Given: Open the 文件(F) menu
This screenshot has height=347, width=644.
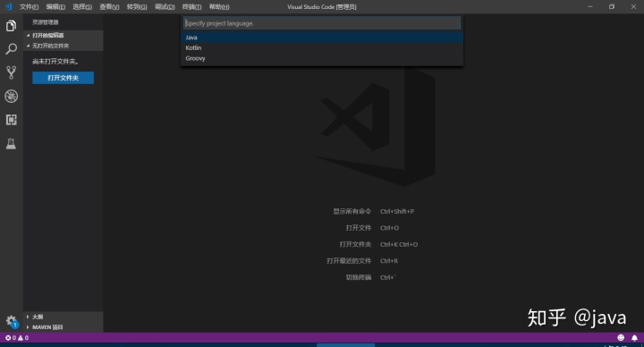Looking at the screenshot, I should point(29,7).
